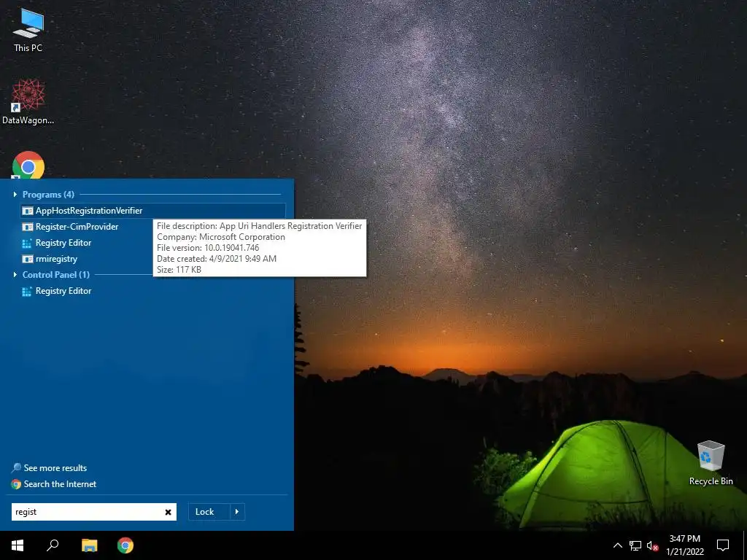747x560 pixels.
Task: Select the DataWagon desktop shortcut
Action: coord(28,101)
